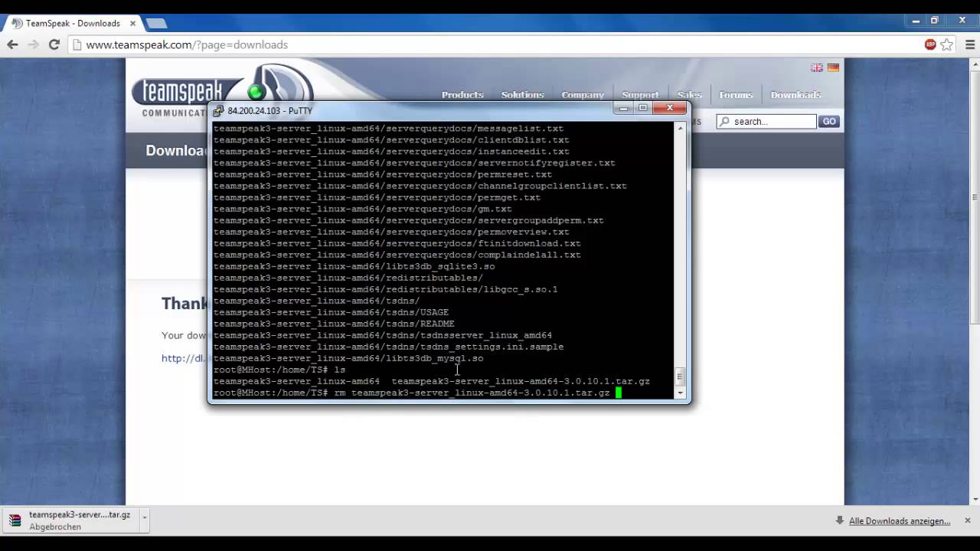
Task: Switch site language to English flag
Action: [817, 67]
